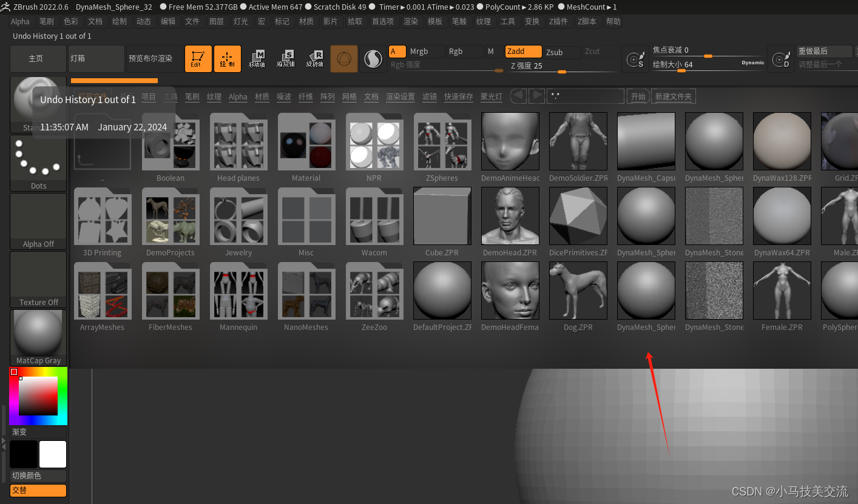Enable Rgb channel mode
Image resolution: width=858 pixels, height=504 pixels.
[465, 52]
